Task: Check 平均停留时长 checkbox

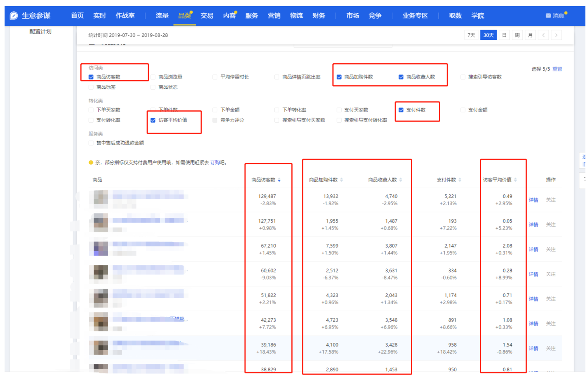Action: (x=215, y=77)
